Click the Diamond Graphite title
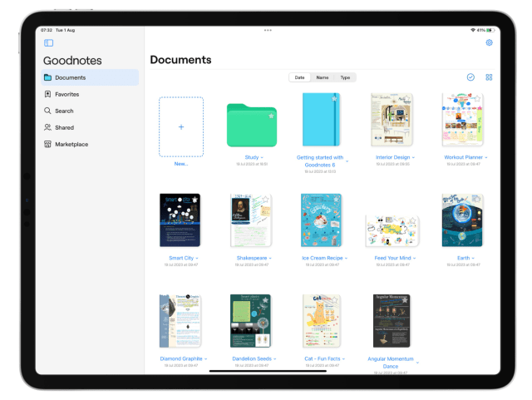The height and width of the screenshot is (400, 532). pyautogui.click(x=181, y=358)
